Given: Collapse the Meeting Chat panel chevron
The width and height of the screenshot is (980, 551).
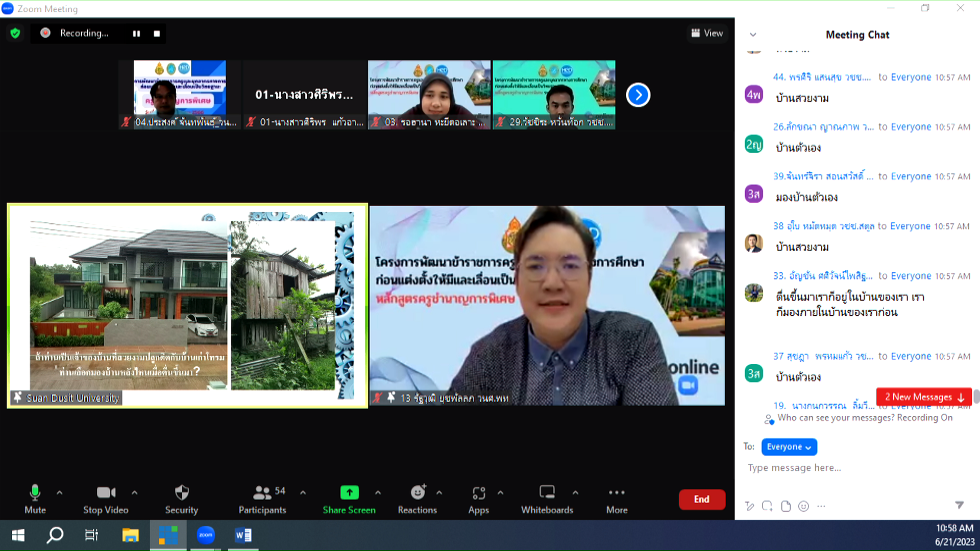Looking at the screenshot, I should (x=753, y=35).
